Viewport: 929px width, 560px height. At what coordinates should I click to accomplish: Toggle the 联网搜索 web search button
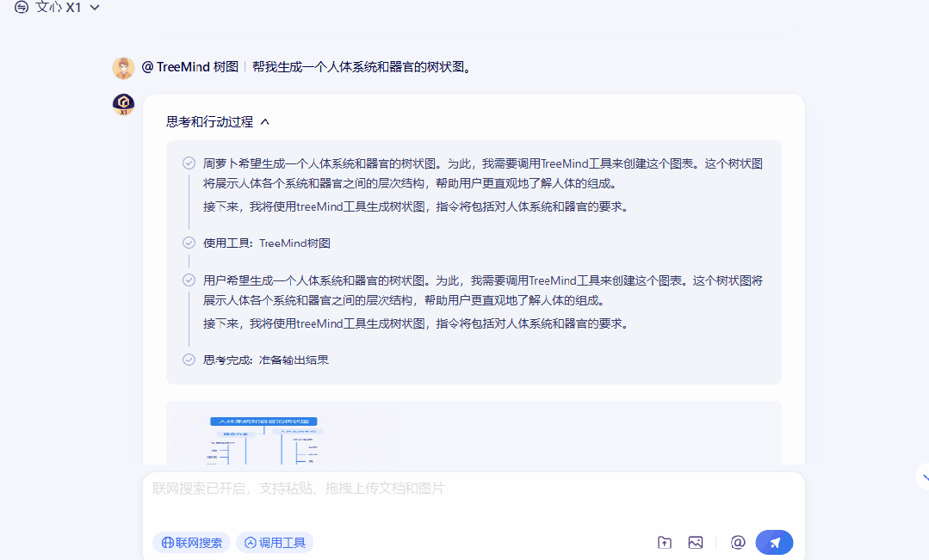point(192,543)
